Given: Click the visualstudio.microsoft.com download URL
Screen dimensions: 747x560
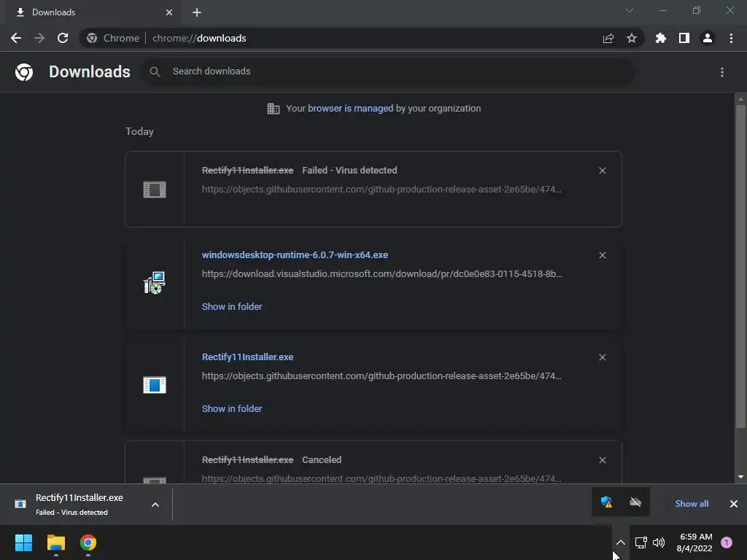Looking at the screenshot, I should pyautogui.click(x=382, y=274).
